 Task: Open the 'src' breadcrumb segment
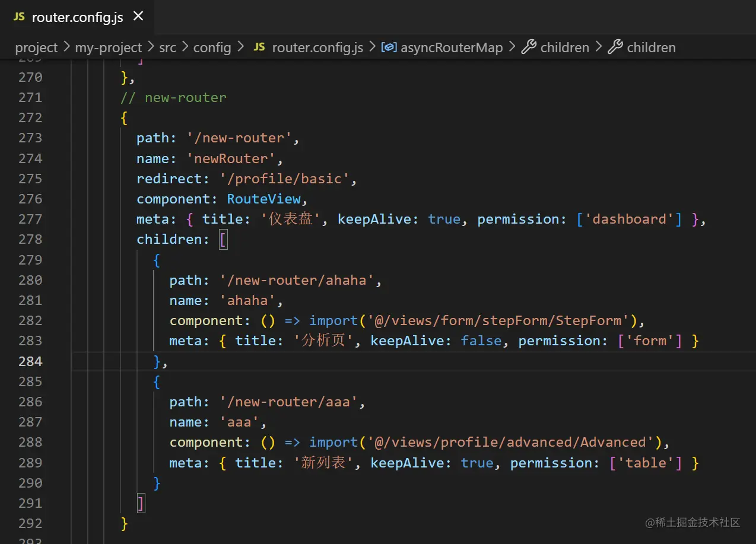click(168, 47)
